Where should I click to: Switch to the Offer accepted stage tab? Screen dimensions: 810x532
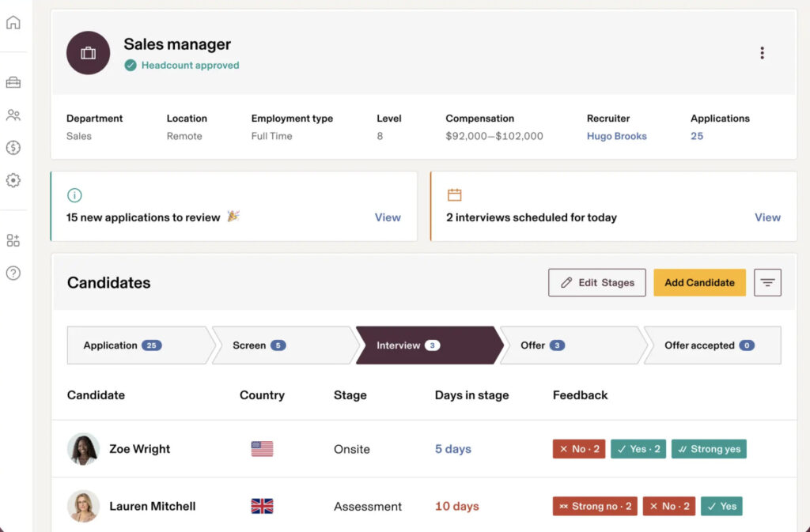point(713,345)
